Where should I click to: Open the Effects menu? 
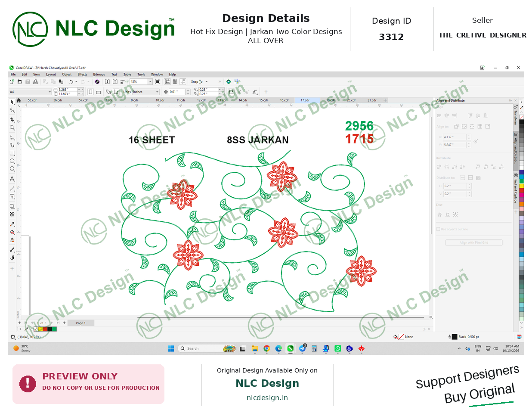(82, 75)
